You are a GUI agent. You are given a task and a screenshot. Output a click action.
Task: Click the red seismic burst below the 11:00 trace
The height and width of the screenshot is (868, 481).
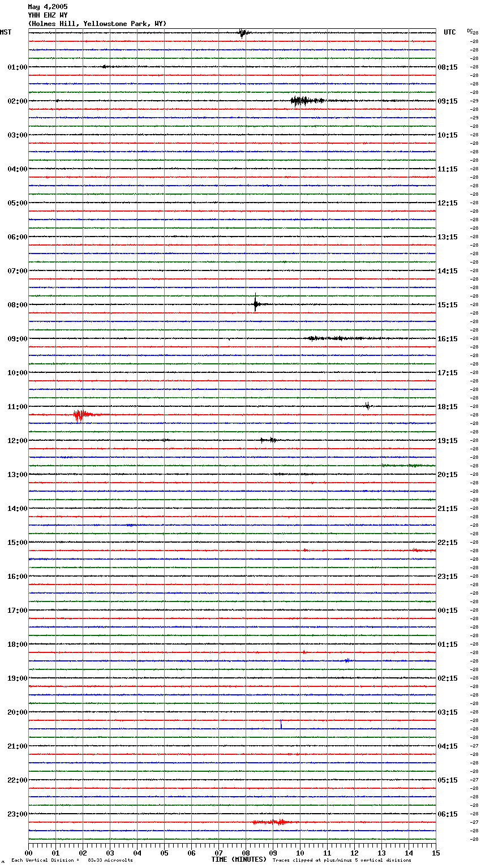click(x=82, y=416)
